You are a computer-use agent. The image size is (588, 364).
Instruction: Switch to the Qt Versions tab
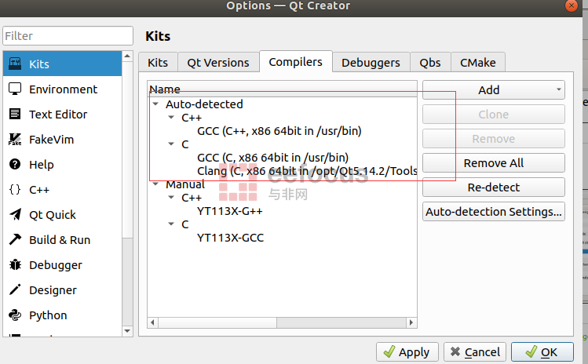pyautogui.click(x=219, y=63)
